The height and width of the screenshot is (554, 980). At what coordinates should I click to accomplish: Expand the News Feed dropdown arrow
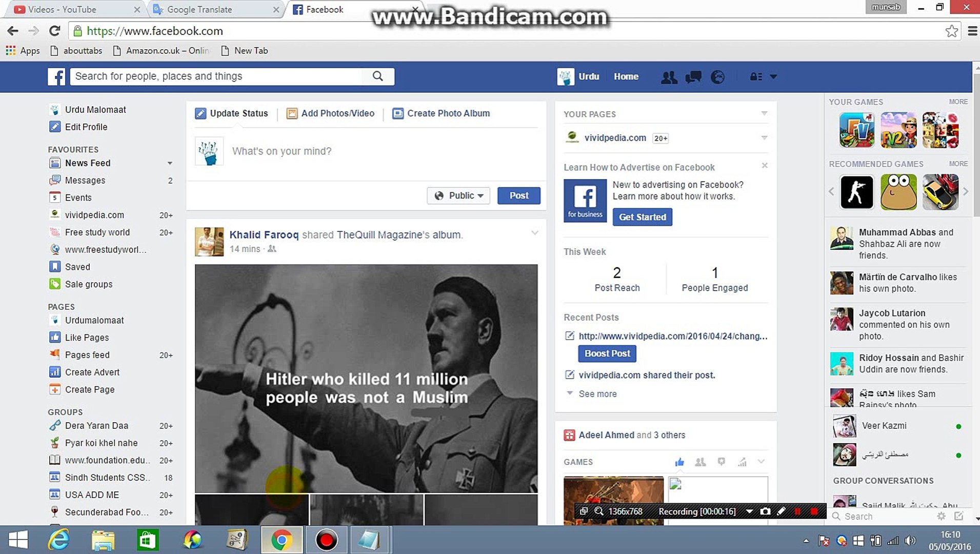170,163
